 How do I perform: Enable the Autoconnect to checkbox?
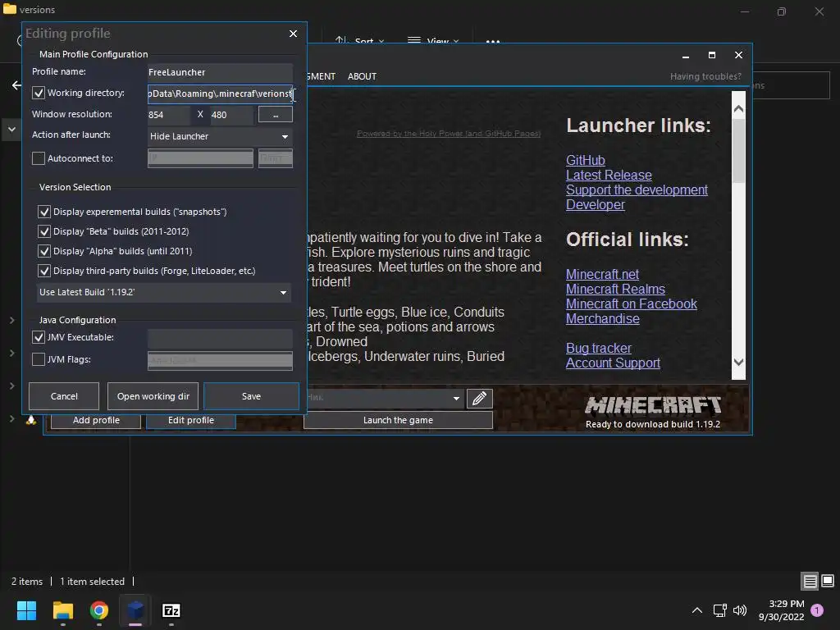[x=38, y=158]
